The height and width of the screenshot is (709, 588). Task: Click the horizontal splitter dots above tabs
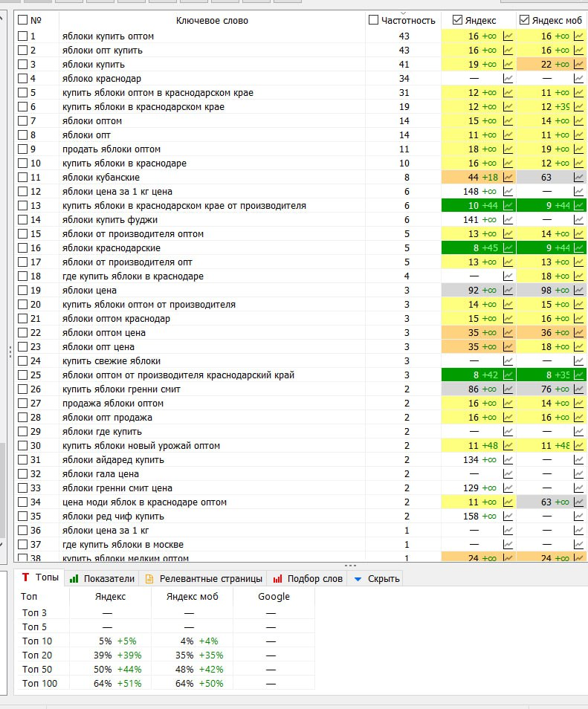[x=350, y=566]
